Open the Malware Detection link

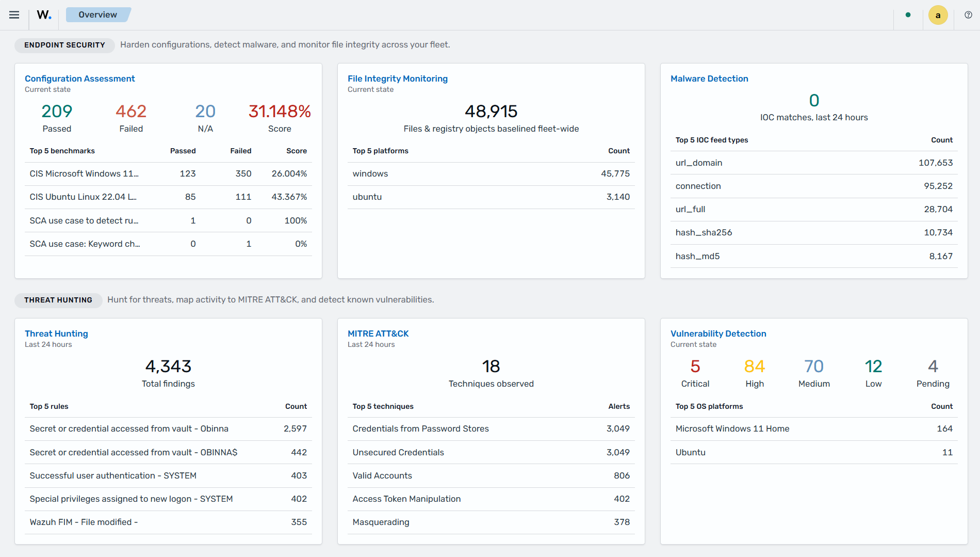[x=709, y=78]
